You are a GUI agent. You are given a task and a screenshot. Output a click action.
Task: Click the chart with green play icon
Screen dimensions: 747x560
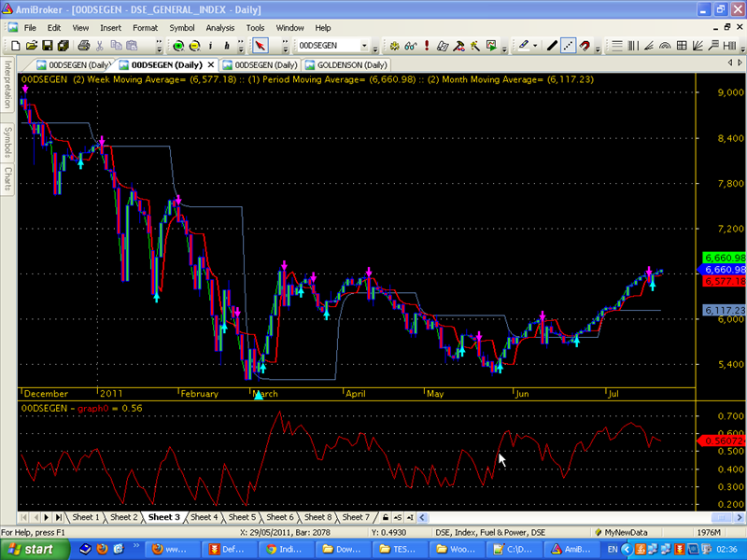coord(491,46)
